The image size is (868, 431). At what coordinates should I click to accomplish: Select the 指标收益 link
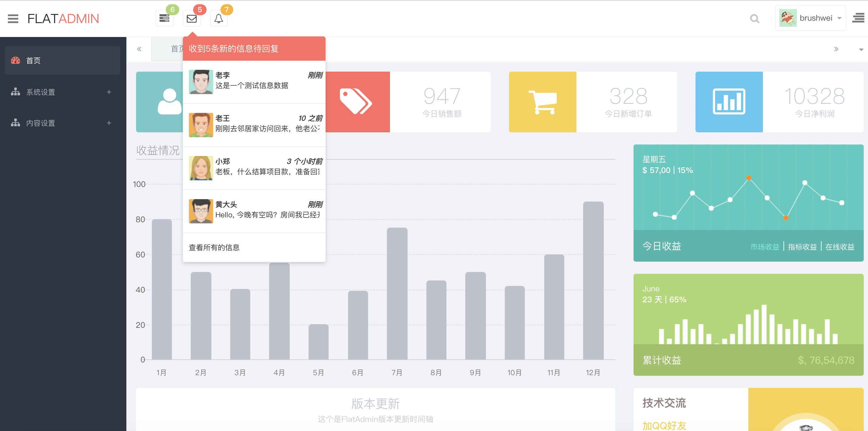coord(802,247)
